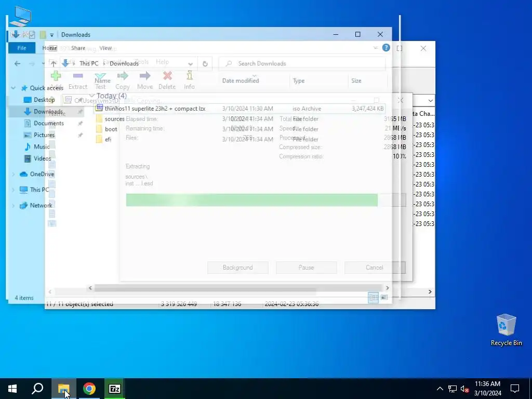532x399 pixels.
Task: Select the boot folder
Action: pos(111,129)
